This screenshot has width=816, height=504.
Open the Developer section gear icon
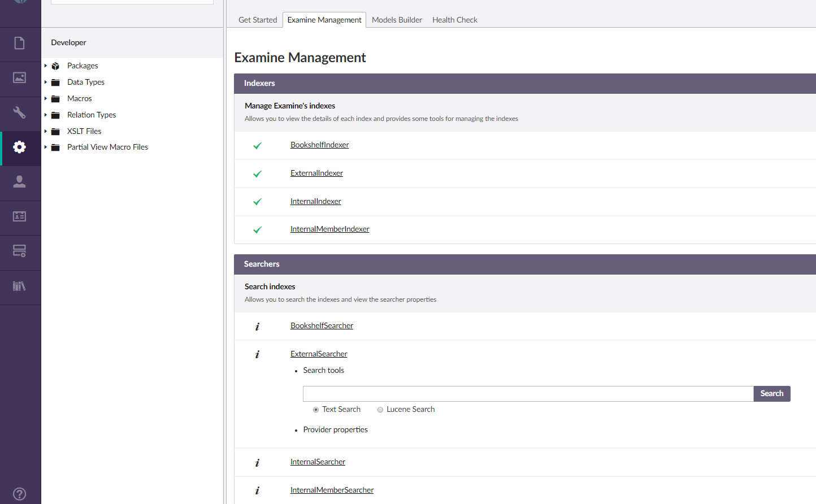tap(20, 147)
